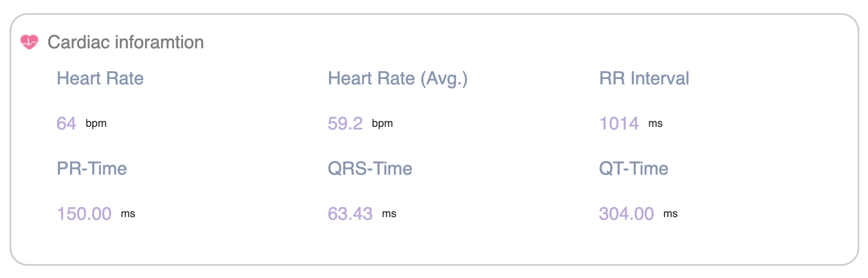The height and width of the screenshot is (278, 868).
Task: Select the 63.43 QRS-Time value
Action: pos(350,213)
